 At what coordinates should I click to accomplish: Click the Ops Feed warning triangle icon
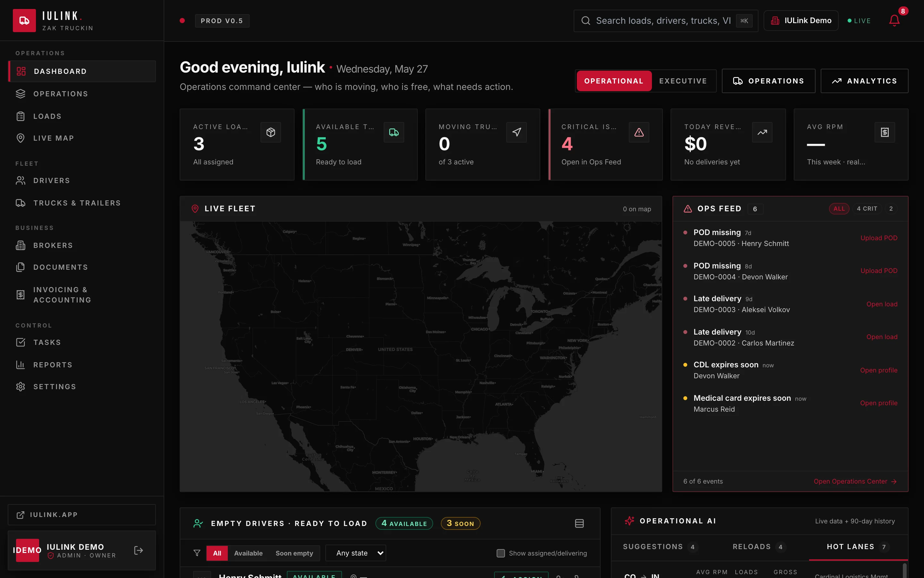pyautogui.click(x=688, y=209)
